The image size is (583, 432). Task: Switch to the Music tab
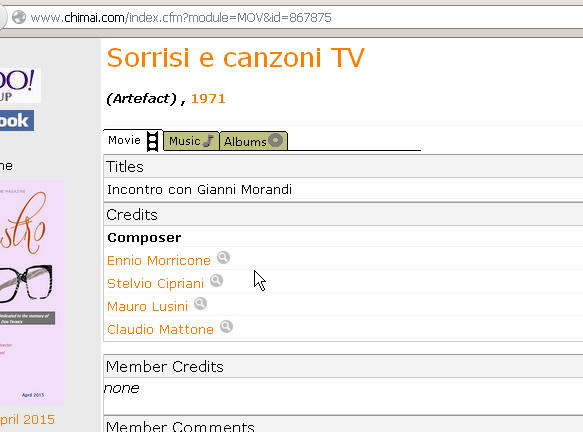point(191,141)
